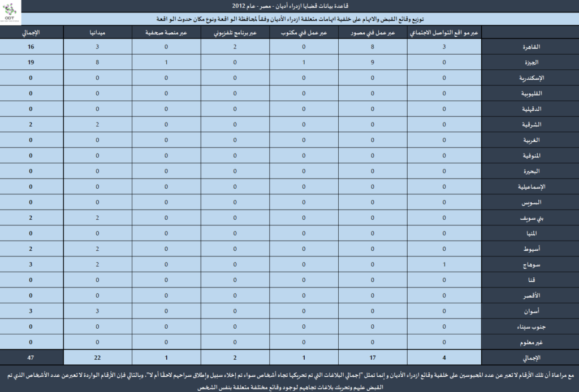The height and width of the screenshot is (392, 579).
Task: Select the 'بني سويف' row label
Action: click(532, 217)
